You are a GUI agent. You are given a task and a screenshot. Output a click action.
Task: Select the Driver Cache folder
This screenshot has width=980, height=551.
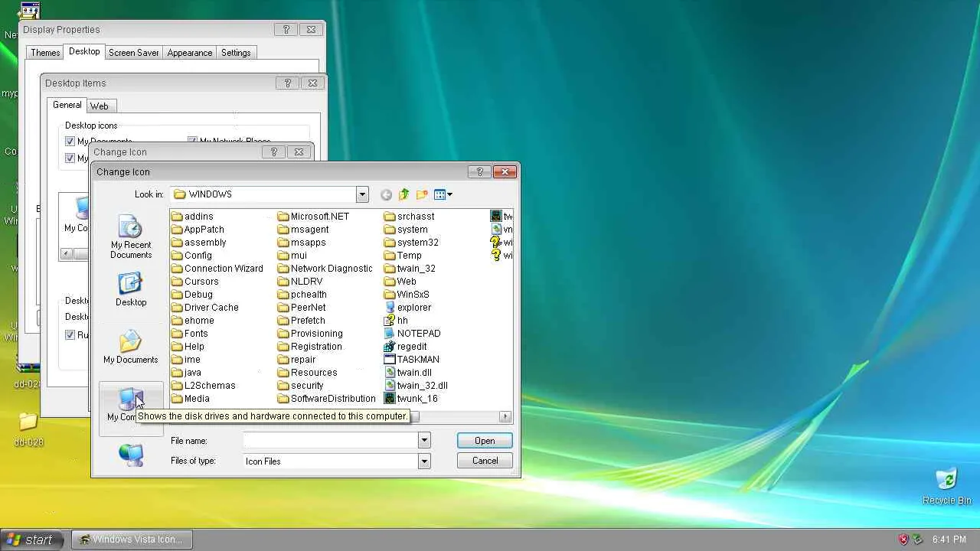(205, 308)
